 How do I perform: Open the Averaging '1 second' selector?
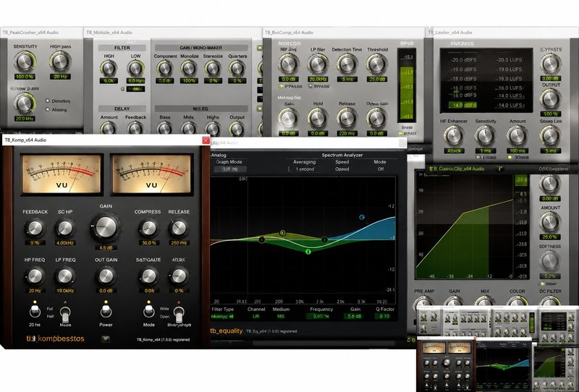(305, 169)
